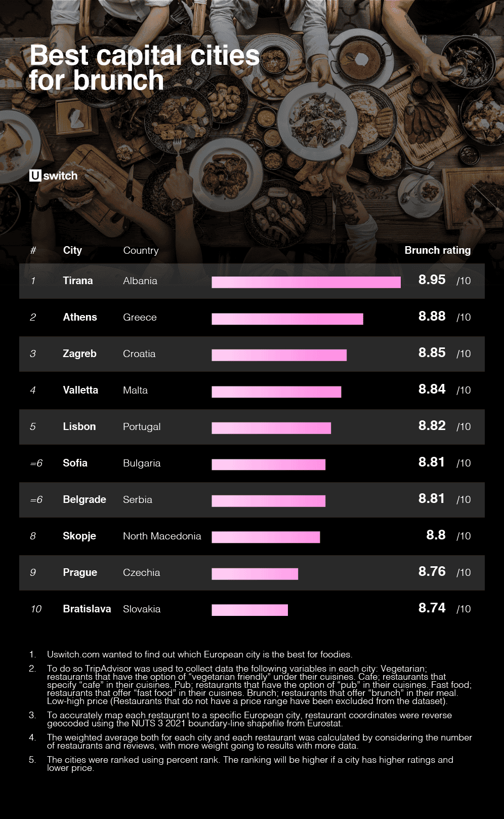This screenshot has width=504, height=819.
Task: Click the Skopje 8.8 rating
Action: tap(436, 535)
